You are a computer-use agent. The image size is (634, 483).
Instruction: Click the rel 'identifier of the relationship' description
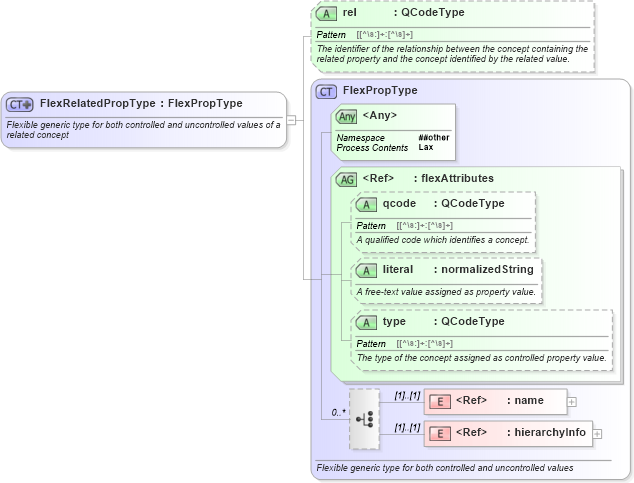pyautogui.click(x=452, y=54)
